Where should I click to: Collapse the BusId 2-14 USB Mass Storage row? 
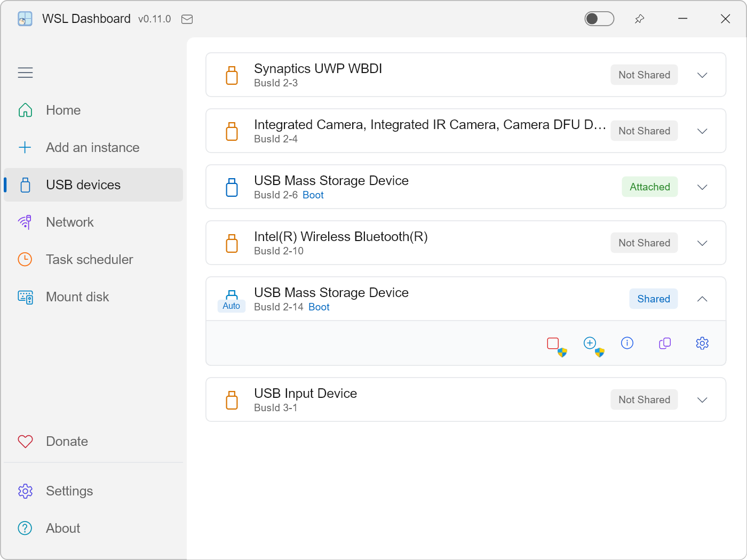pos(702,299)
